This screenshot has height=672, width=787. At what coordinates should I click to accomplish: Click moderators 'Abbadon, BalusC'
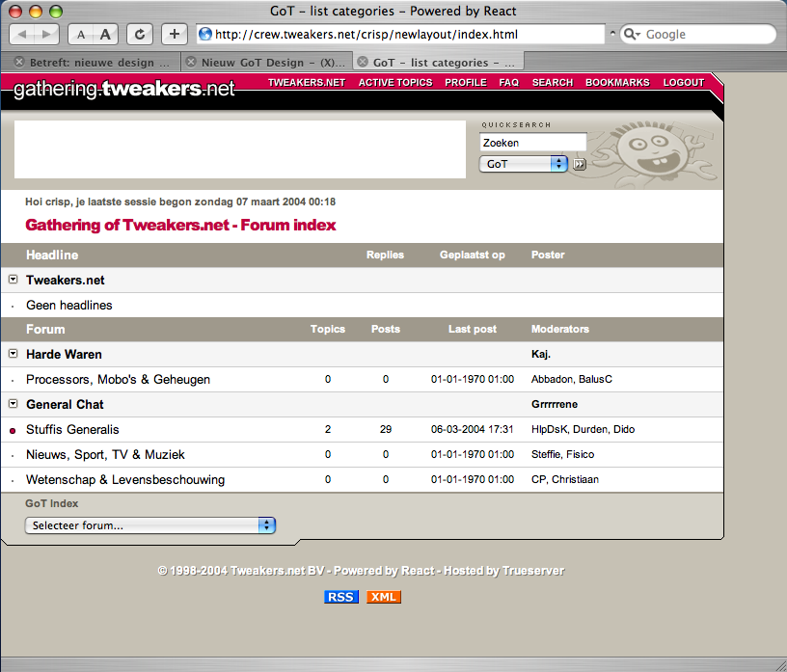click(572, 380)
